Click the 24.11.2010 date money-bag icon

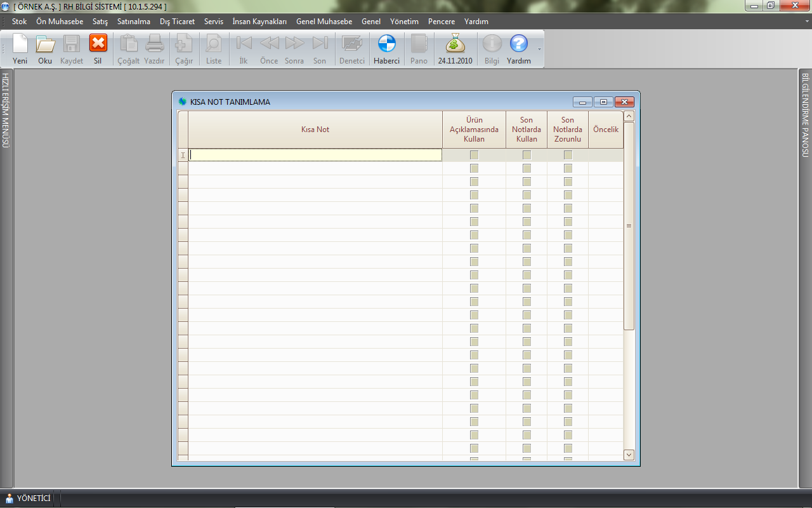pos(455,44)
